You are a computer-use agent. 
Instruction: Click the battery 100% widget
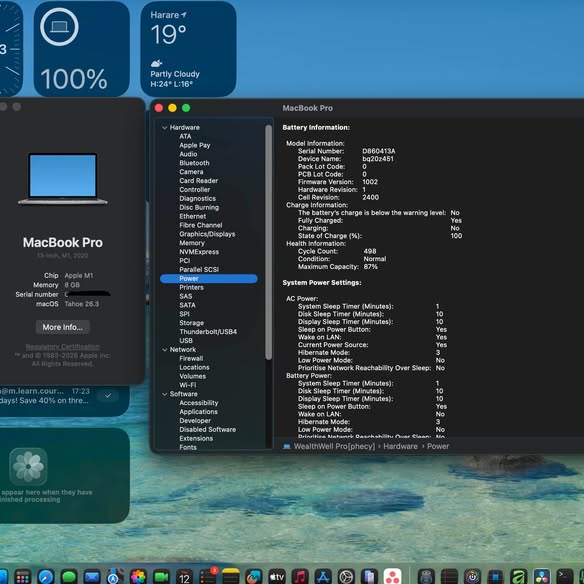(x=82, y=49)
